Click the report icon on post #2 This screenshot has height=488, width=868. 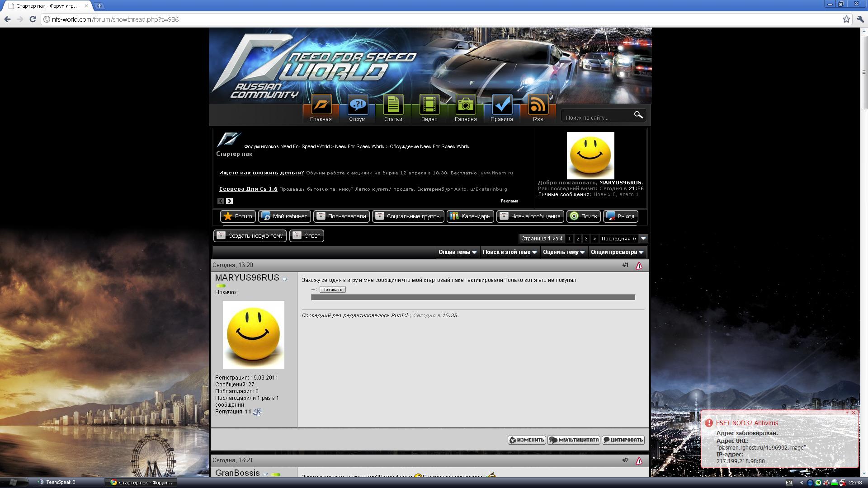tap(639, 461)
